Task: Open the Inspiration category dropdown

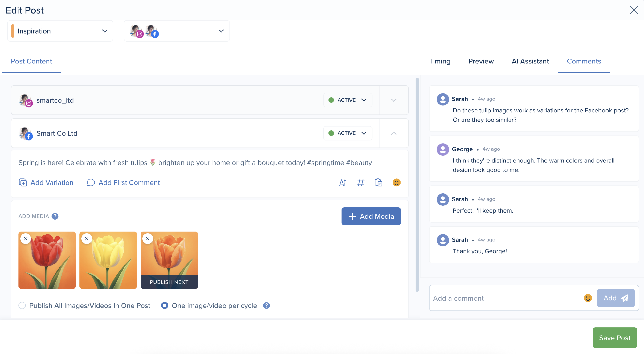Action: pyautogui.click(x=60, y=31)
